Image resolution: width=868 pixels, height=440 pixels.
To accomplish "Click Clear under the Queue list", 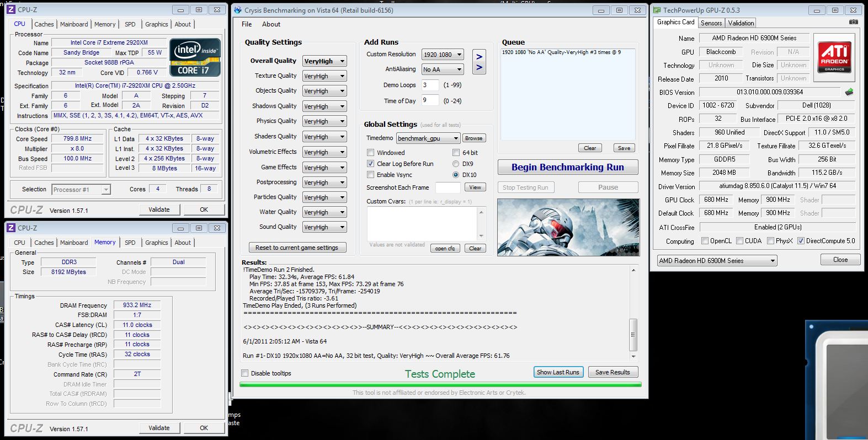I will tap(590, 148).
